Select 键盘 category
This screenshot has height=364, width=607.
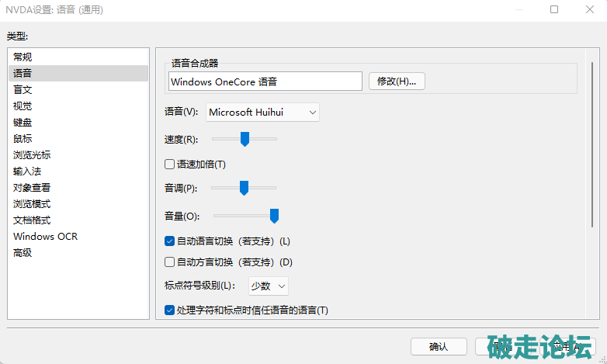[23, 122]
